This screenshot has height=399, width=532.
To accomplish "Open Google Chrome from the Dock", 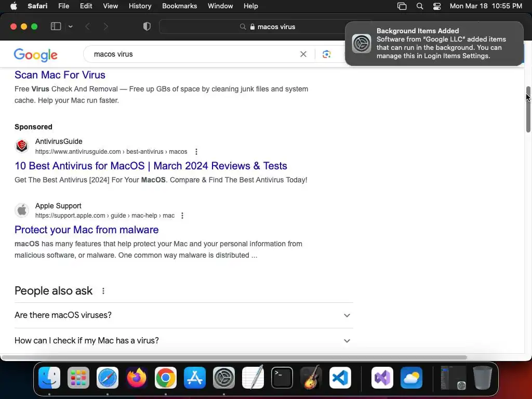I will 166,378.
